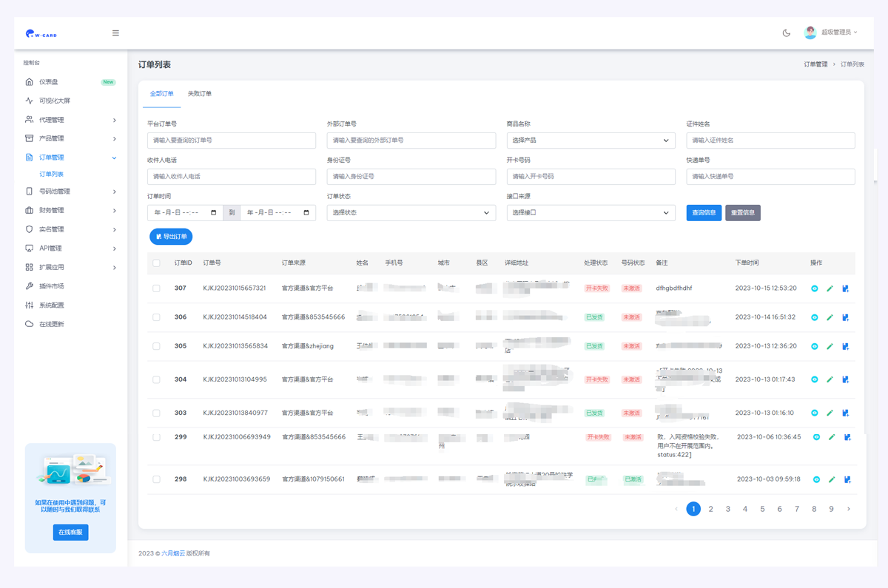The width and height of the screenshot is (888, 588).
Task: Open the 商品名称 product dropdown
Action: [x=591, y=141]
